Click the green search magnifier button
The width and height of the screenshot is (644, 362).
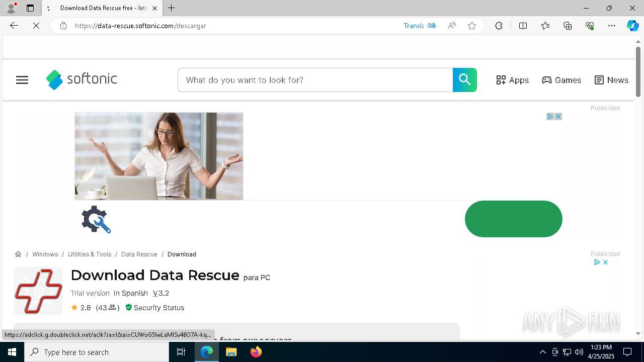(x=465, y=80)
